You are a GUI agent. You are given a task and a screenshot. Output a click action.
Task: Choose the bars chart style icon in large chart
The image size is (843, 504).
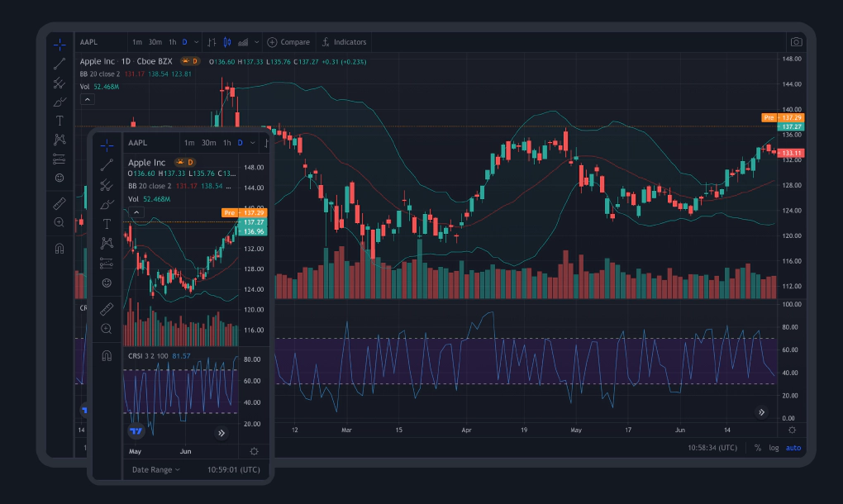coord(212,42)
